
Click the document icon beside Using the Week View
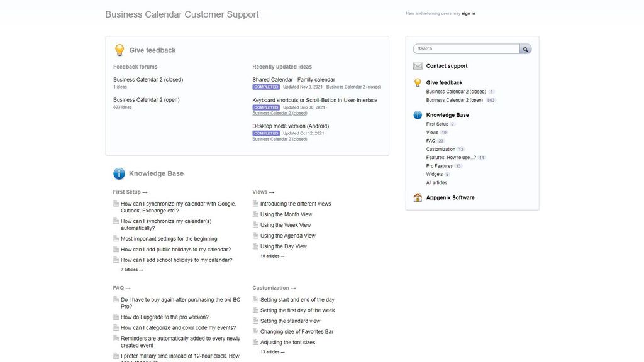[255, 225]
